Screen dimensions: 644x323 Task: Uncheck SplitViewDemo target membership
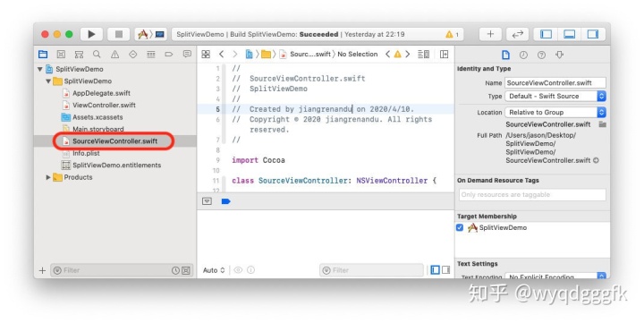tap(460, 227)
